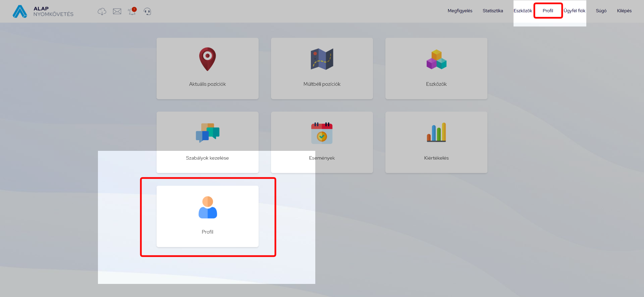644x297 pixels.
Task: Open the Kiértékelés bar chart tile
Action: (x=436, y=142)
